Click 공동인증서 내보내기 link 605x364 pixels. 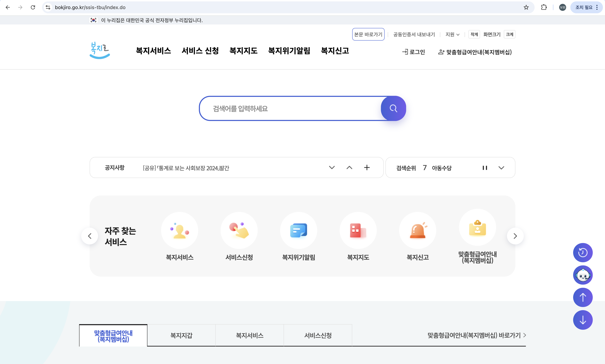click(x=414, y=34)
